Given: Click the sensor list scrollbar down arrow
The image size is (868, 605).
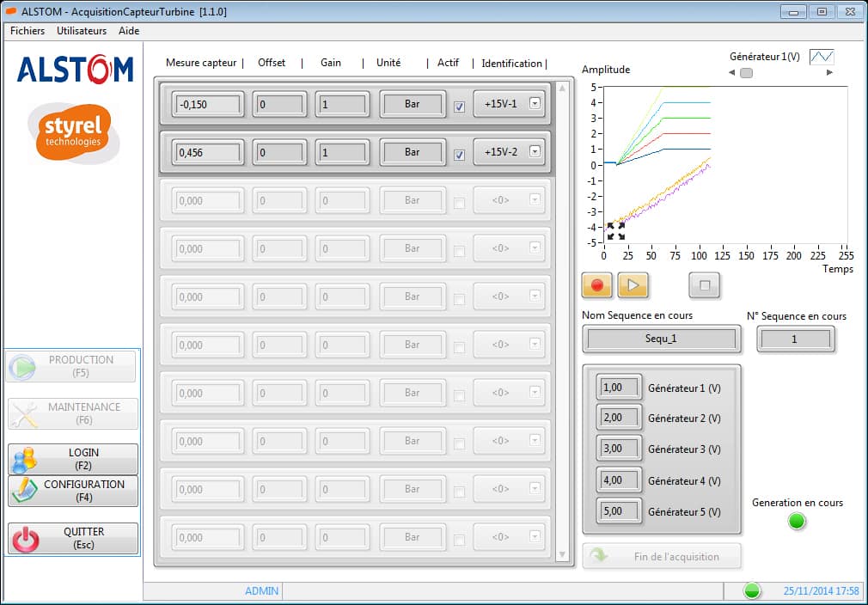Looking at the screenshot, I should coord(563,554).
